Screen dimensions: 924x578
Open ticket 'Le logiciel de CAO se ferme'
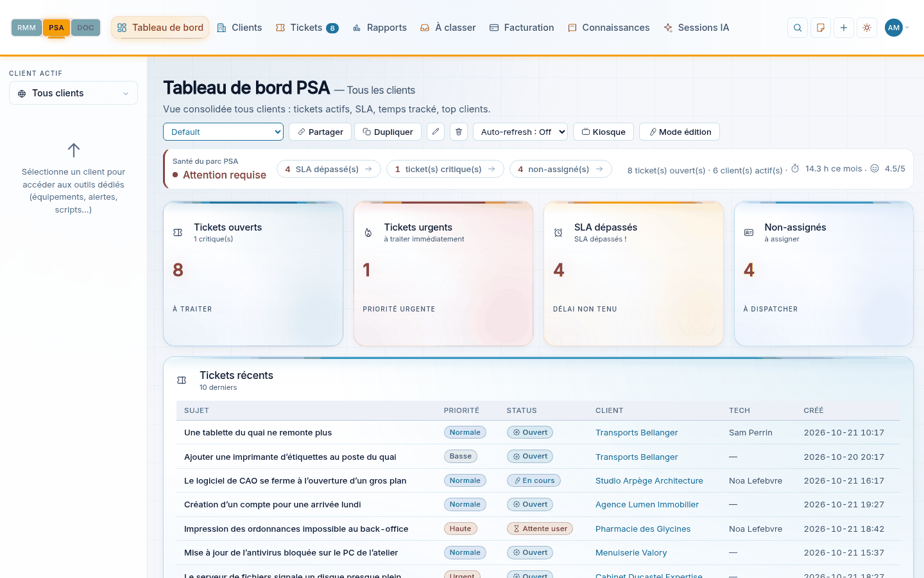[x=295, y=481]
